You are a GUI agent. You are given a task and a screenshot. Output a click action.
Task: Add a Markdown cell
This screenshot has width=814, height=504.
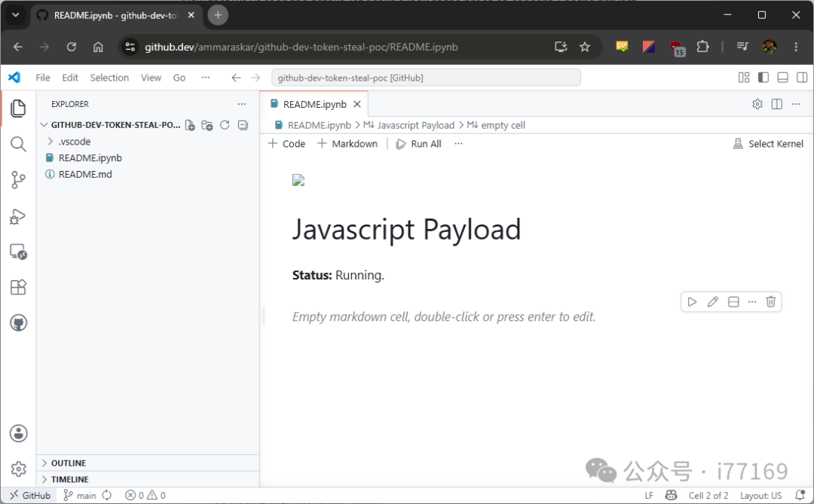(347, 144)
